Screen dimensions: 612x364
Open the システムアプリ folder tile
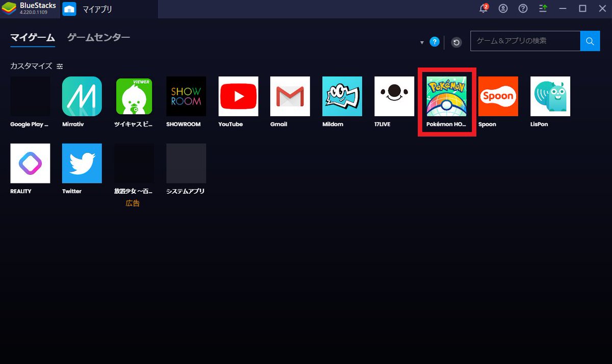click(x=186, y=163)
